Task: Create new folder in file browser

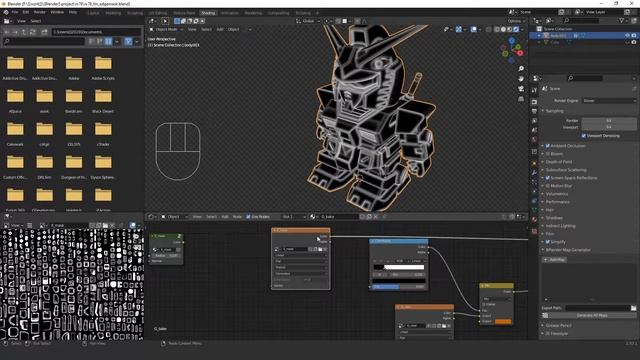Action: click(44, 32)
